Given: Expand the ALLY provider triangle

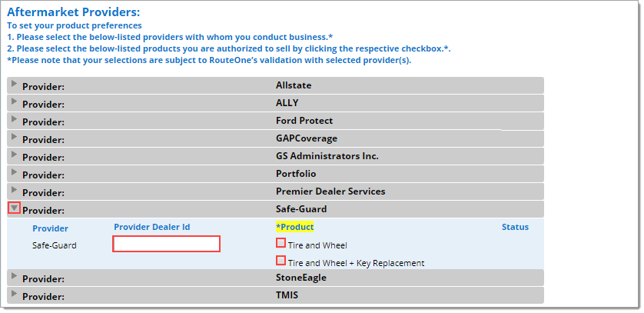Looking at the screenshot, I should [15, 102].
